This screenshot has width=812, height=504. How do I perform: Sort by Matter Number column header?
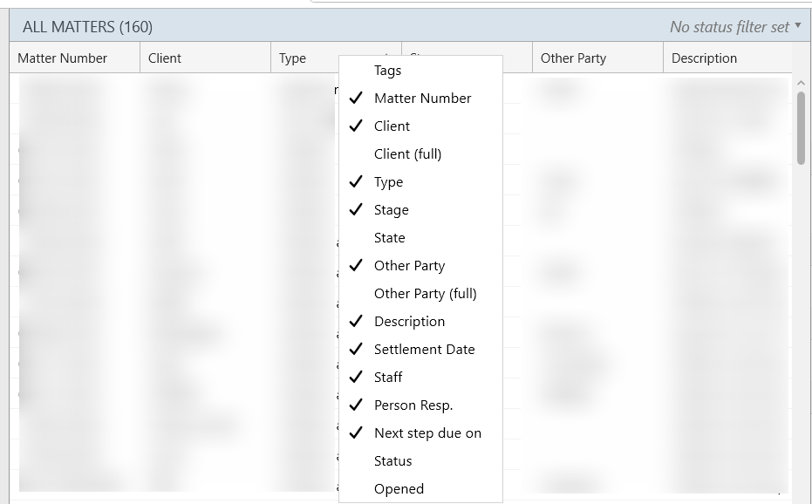63,58
